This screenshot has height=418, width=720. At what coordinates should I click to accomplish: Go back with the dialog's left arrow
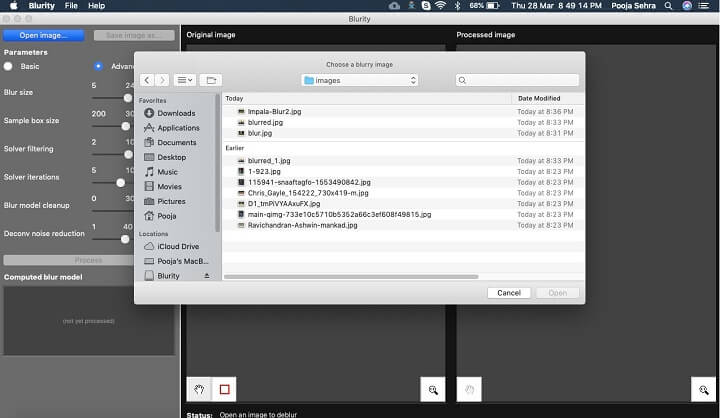tap(147, 80)
